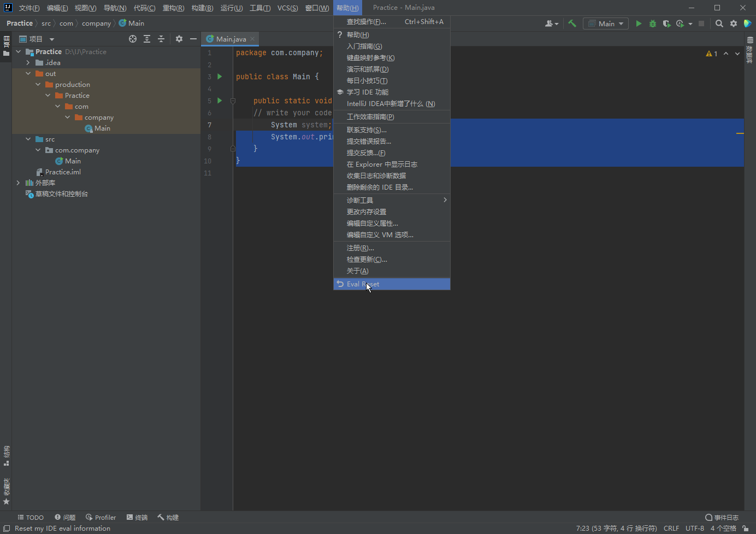756x534 pixels.
Task: Click the stop square icon in the toolbar
Action: coord(701,24)
